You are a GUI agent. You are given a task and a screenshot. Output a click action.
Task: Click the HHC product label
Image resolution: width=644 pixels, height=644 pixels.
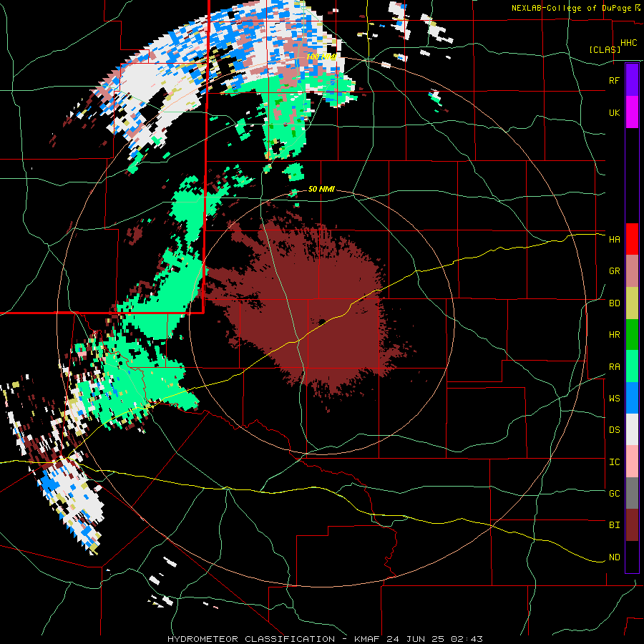628,43
